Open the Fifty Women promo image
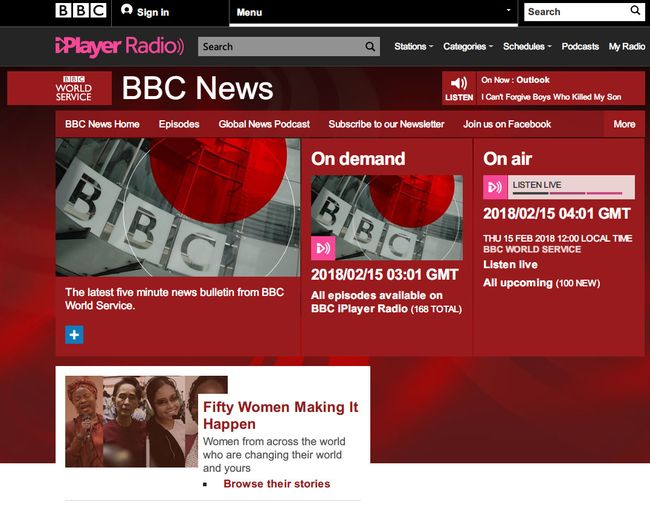The width and height of the screenshot is (650, 508). pyautogui.click(x=146, y=421)
